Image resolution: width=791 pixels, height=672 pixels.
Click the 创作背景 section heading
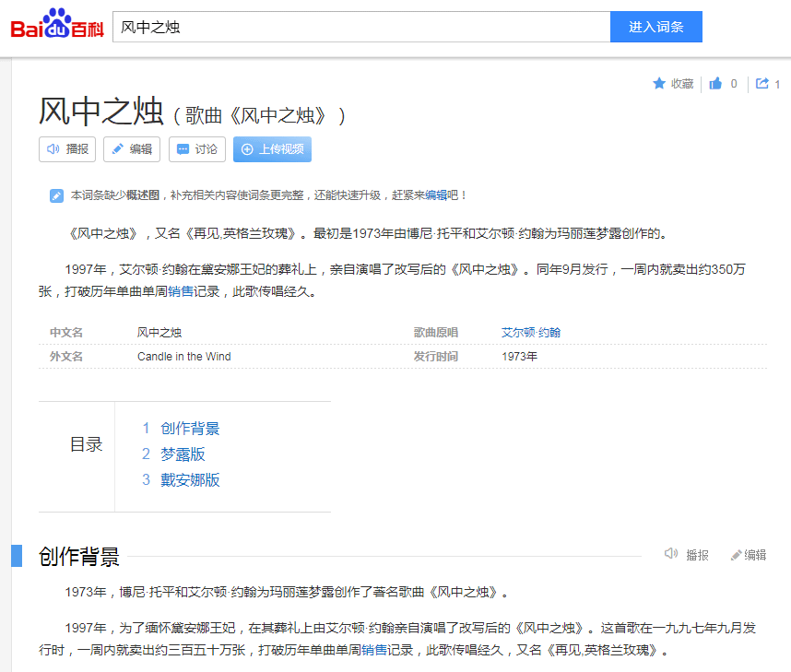(x=79, y=557)
